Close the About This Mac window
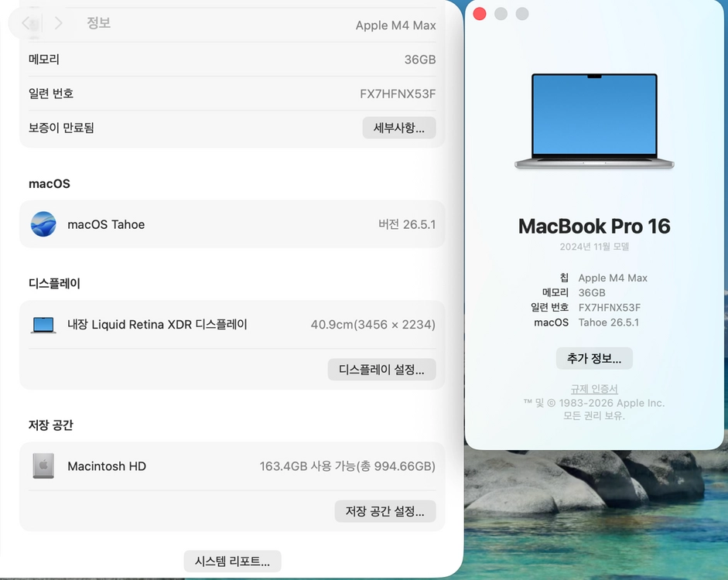 [x=480, y=14]
